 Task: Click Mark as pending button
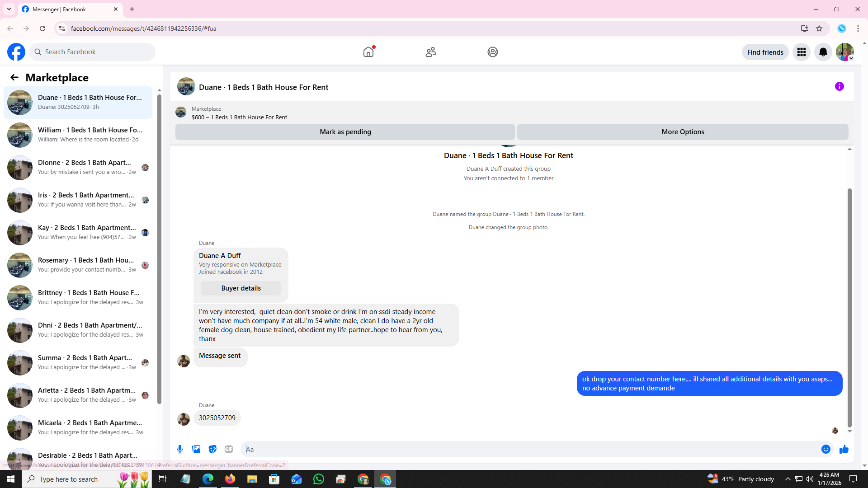tap(345, 132)
